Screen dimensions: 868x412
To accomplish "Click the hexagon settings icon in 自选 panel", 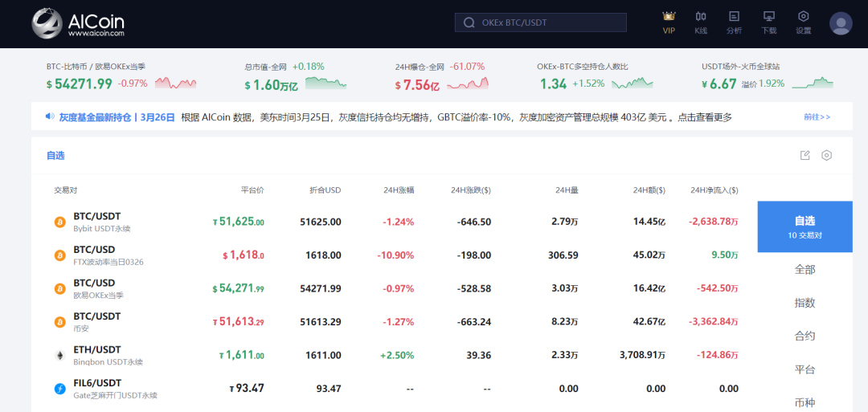I will tap(826, 155).
